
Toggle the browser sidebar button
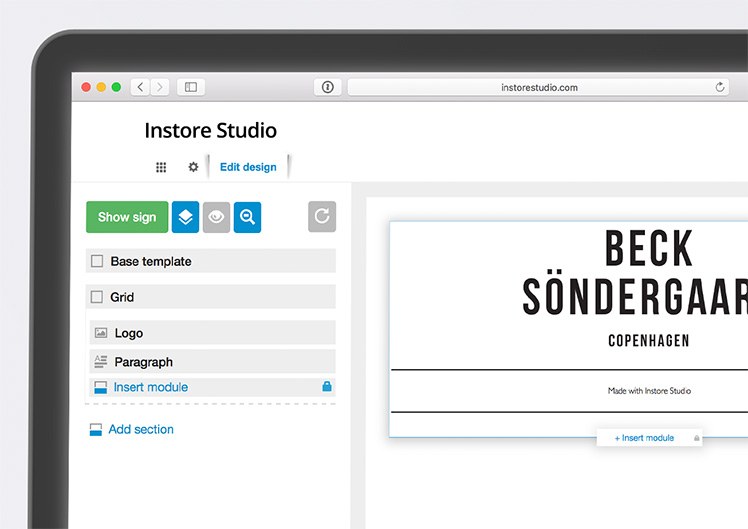click(x=191, y=87)
